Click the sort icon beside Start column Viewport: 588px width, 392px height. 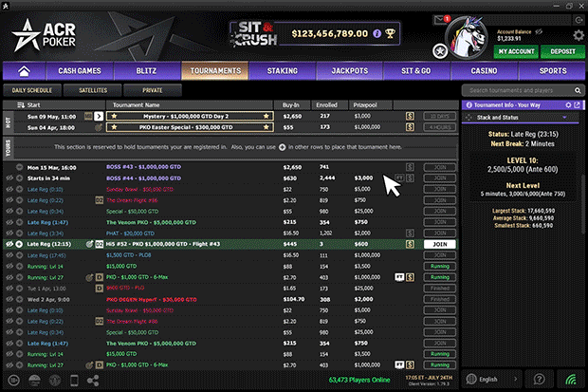[x=21, y=105]
